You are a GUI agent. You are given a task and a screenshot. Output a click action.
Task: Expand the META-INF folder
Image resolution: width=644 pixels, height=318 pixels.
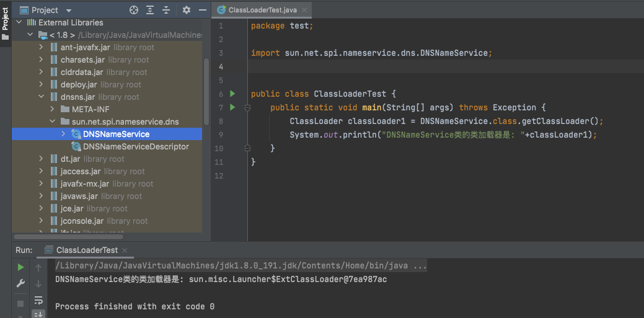point(52,109)
